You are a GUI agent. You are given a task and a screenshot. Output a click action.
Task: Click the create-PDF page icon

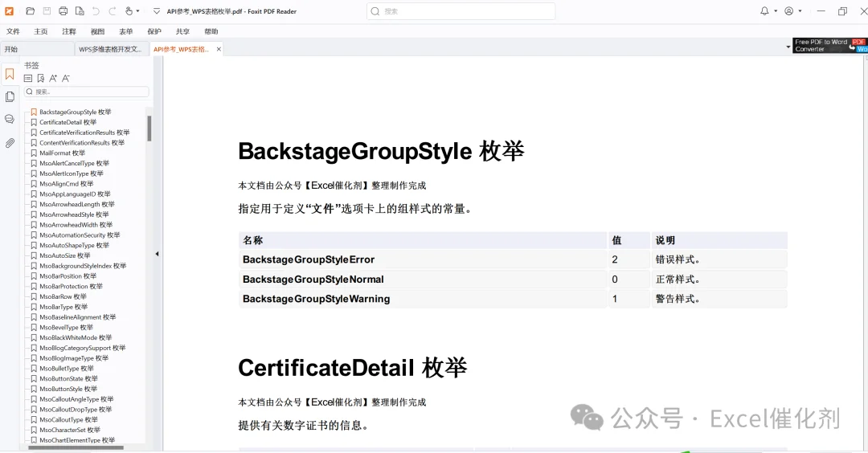point(80,11)
